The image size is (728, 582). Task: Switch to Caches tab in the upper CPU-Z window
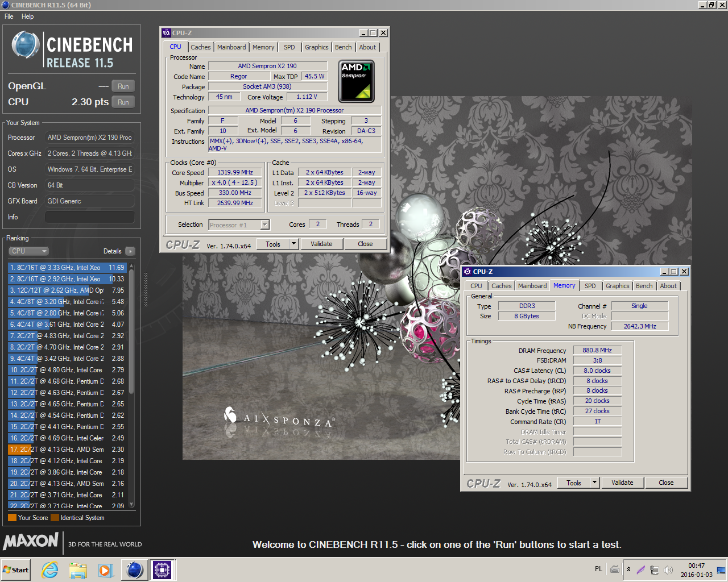tap(200, 47)
